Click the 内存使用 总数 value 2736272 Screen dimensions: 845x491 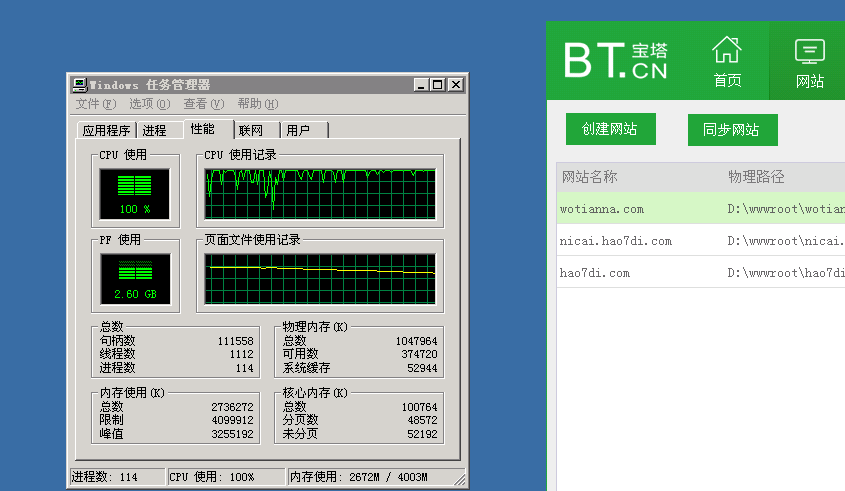click(232, 407)
